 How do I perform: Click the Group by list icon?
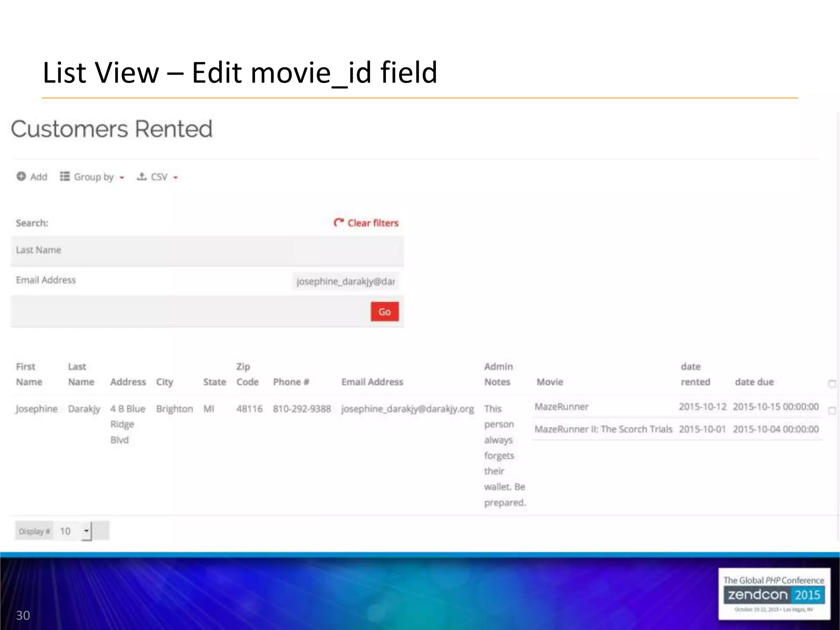(x=65, y=176)
